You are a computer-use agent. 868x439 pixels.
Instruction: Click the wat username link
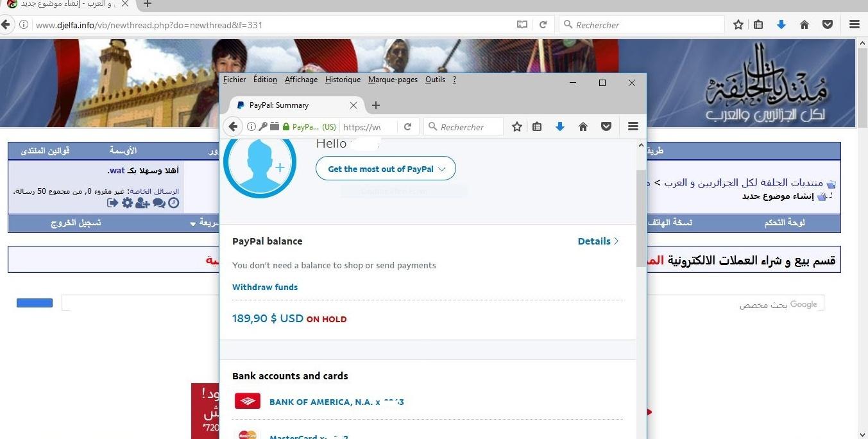116,171
